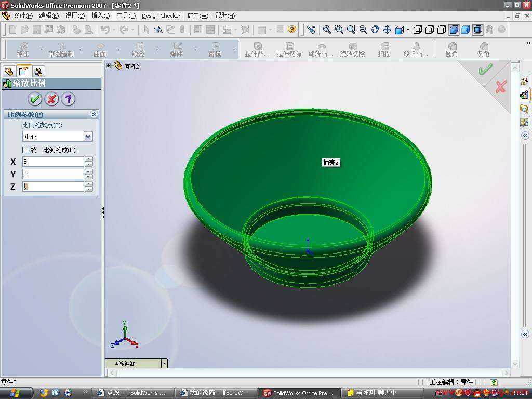Toggle Shadows in Shaded Mode button
Image resolution: width=532 pixels, height=399 pixels.
pos(477,30)
